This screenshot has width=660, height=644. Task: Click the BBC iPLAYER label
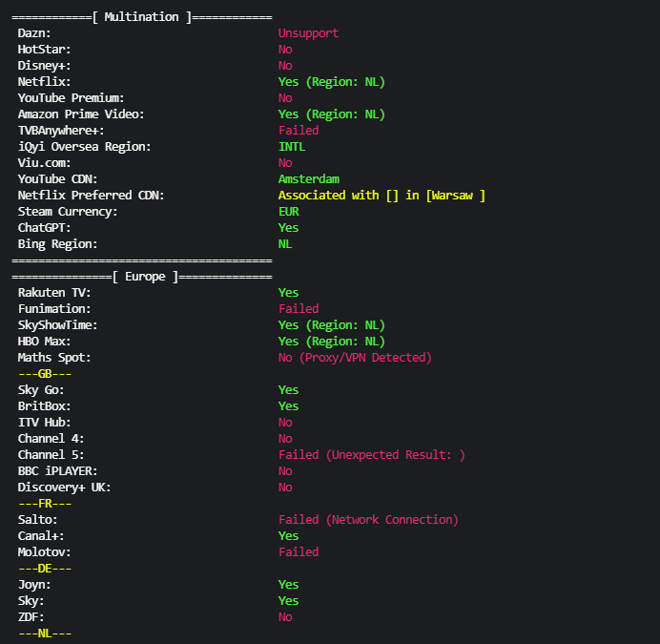tap(57, 471)
